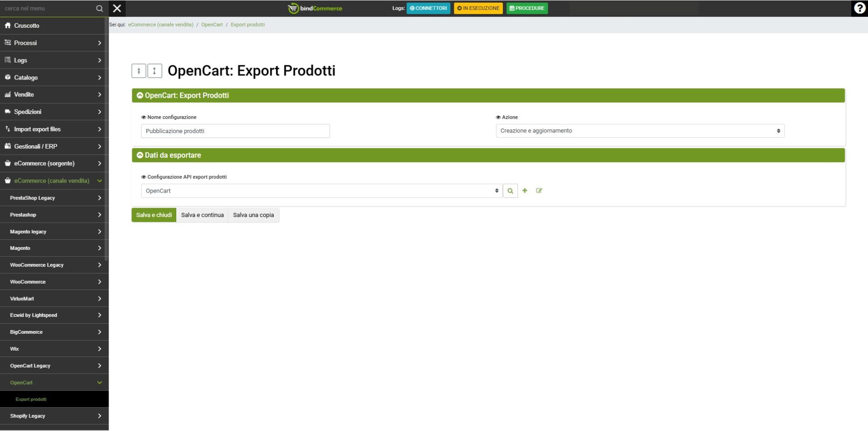The width and height of the screenshot is (868, 431).
Task: Open the Connettori logs button
Action: [x=428, y=8]
